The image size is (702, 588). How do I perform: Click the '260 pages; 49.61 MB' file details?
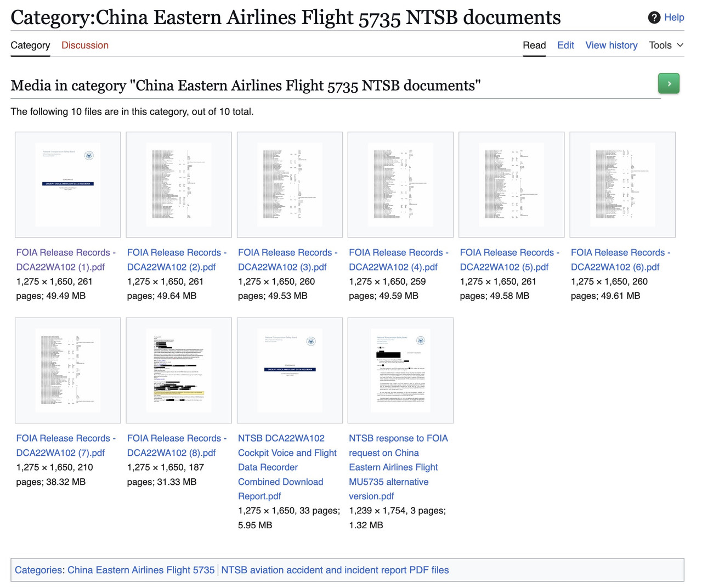point(609,289)
